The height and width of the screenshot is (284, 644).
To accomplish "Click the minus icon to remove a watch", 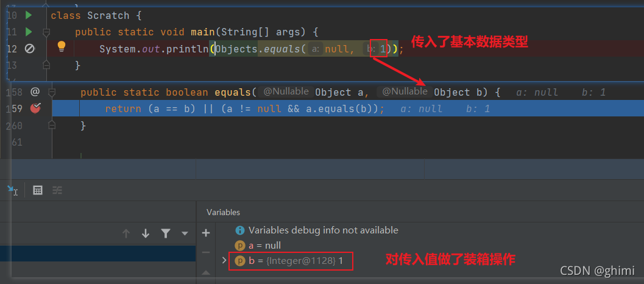I will [206, 252].
